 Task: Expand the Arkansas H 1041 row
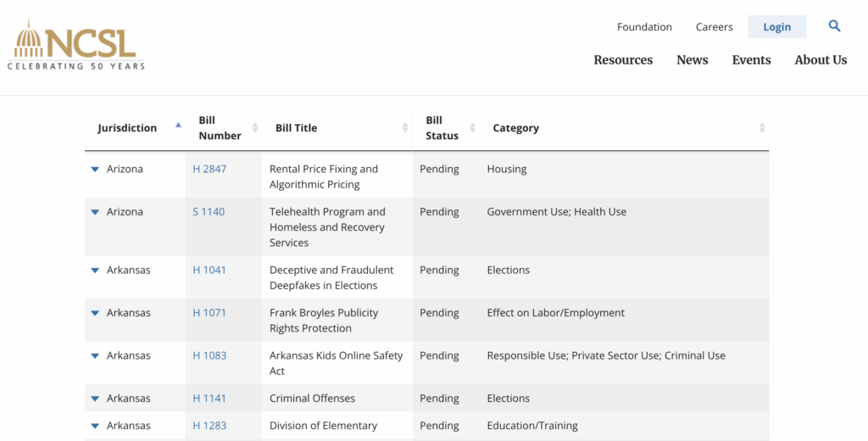pyautogui.click(x=95, y=271)
